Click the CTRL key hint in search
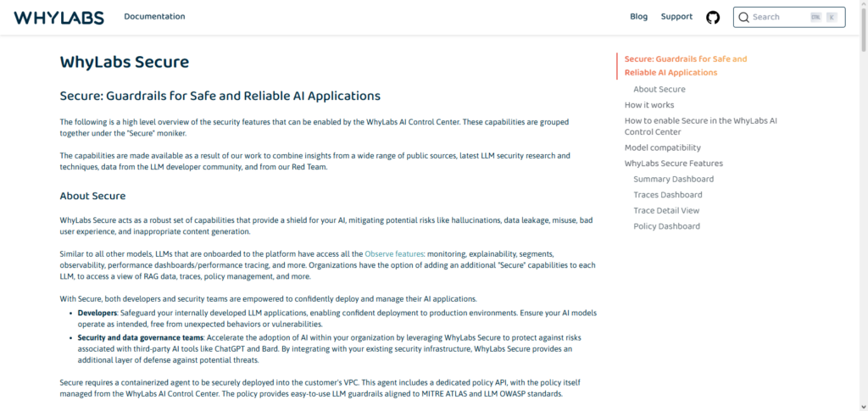Screen dimensions: 868x411 click(x=816, y=17)
